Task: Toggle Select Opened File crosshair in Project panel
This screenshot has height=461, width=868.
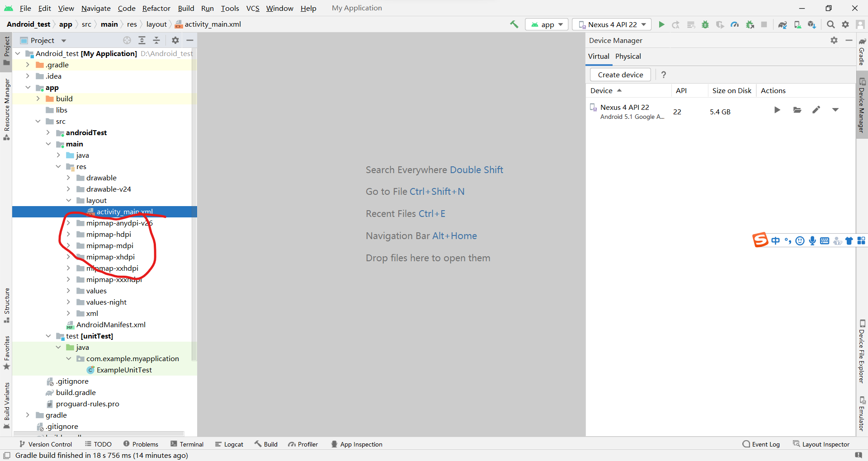Action: click(127, 40)
